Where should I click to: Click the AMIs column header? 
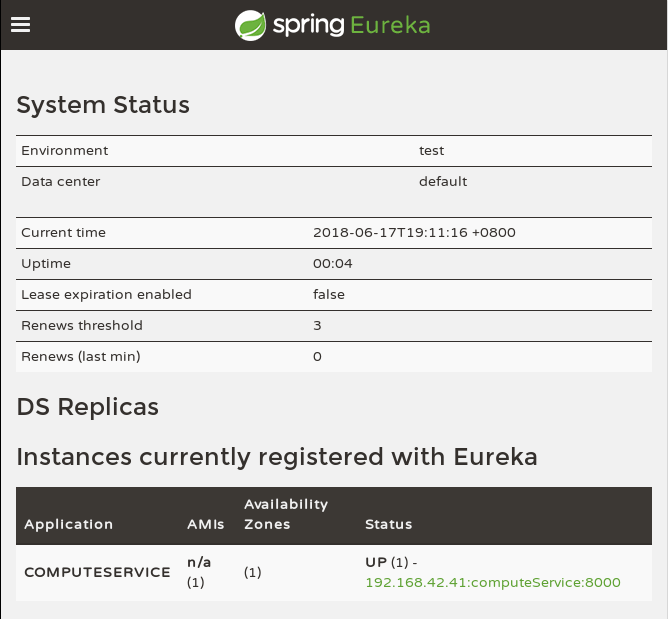point(206,524)
